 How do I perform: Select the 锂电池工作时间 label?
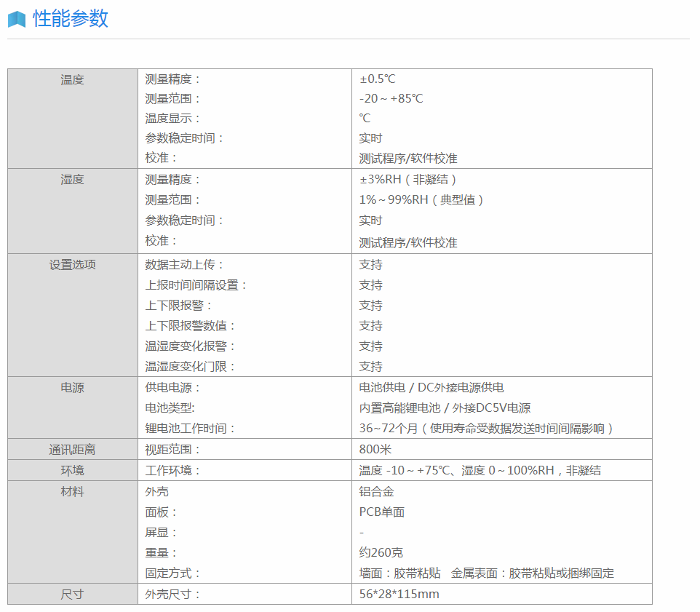191,428
